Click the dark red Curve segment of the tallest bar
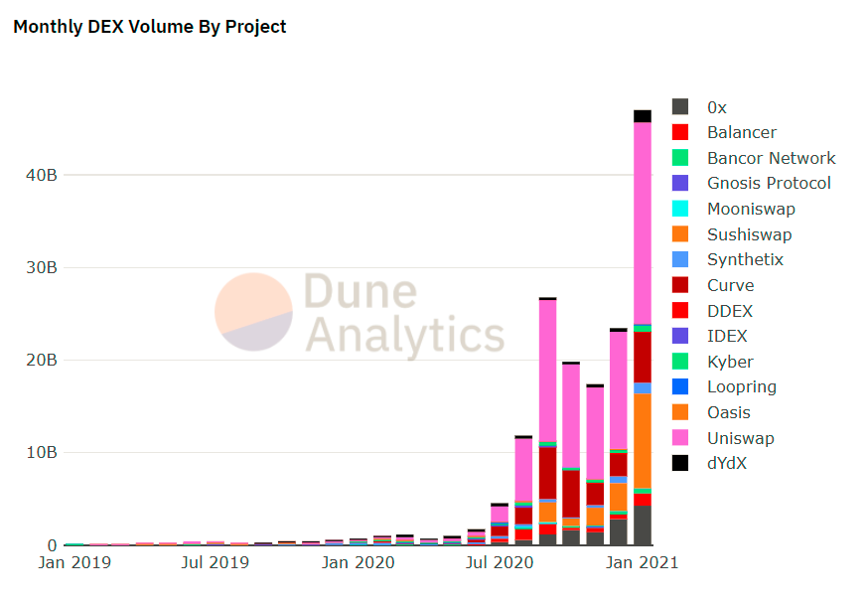 643,358
